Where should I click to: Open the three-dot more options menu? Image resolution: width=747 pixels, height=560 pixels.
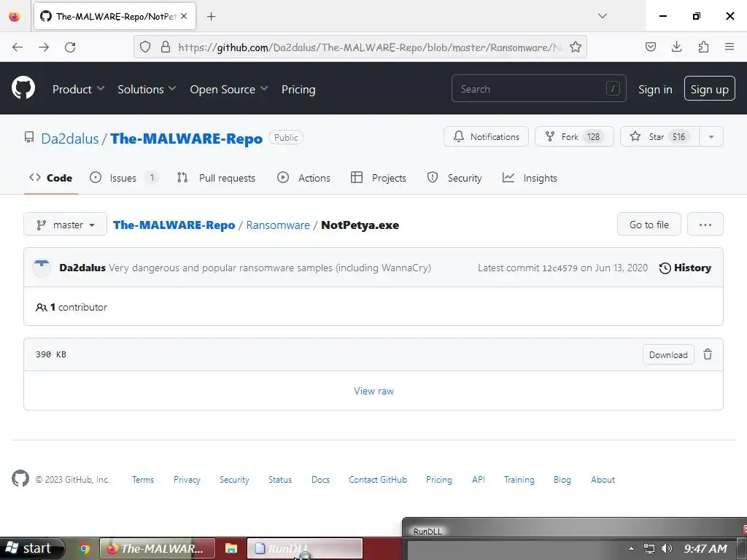click(705, 225)
